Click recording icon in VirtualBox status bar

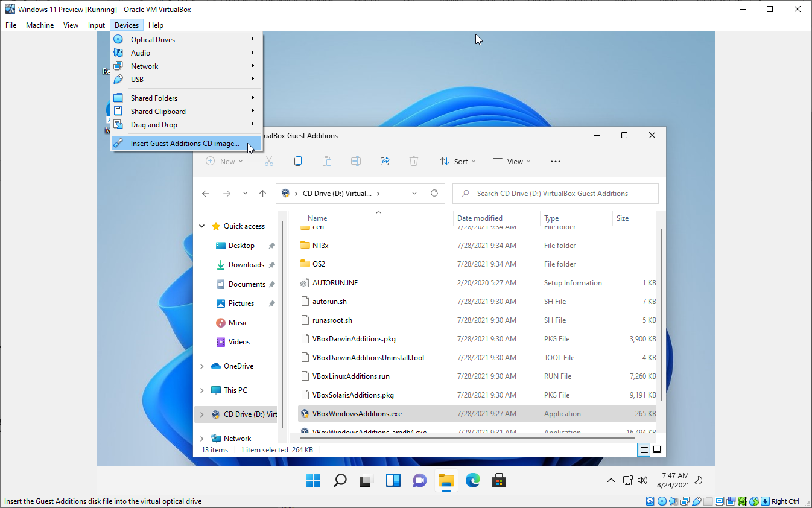tap(731, 501)
